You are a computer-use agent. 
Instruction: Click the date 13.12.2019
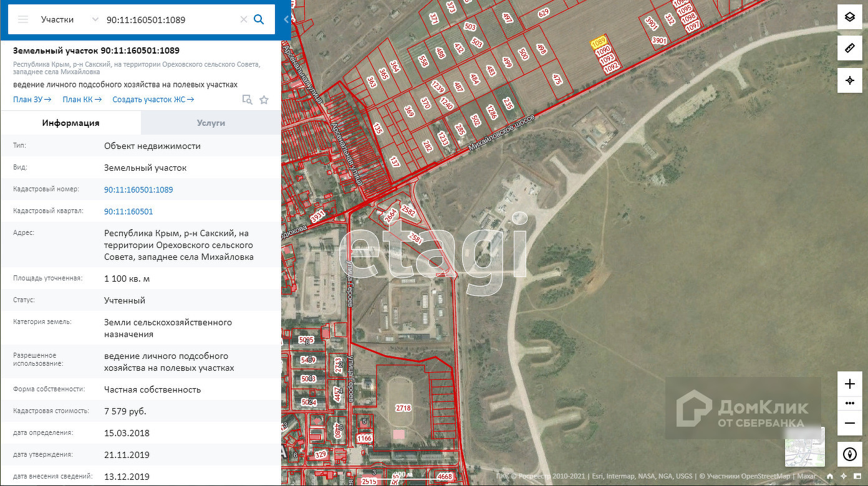[x=127, y=477]
